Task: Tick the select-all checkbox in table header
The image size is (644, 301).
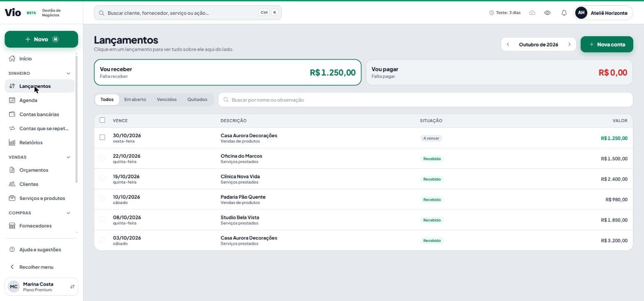Action: point(102,120)
